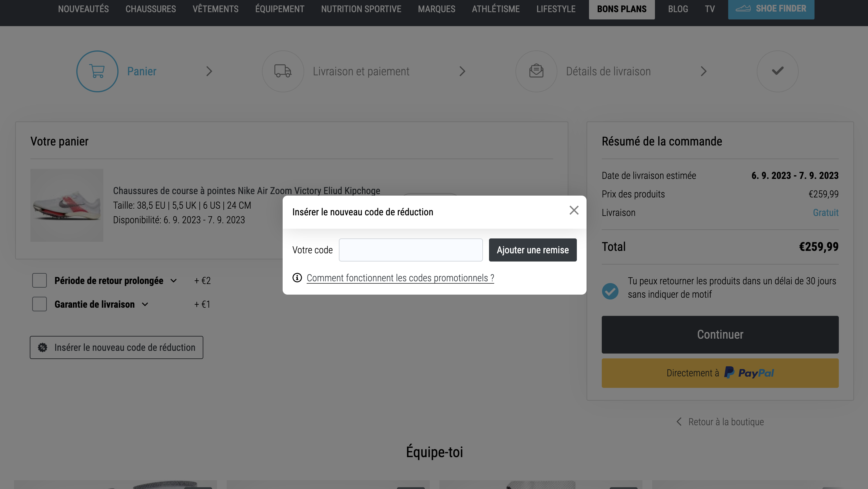Open the Athlétisme menu
Viewport: 868px width, 489px height.
[x=496, y=9]
